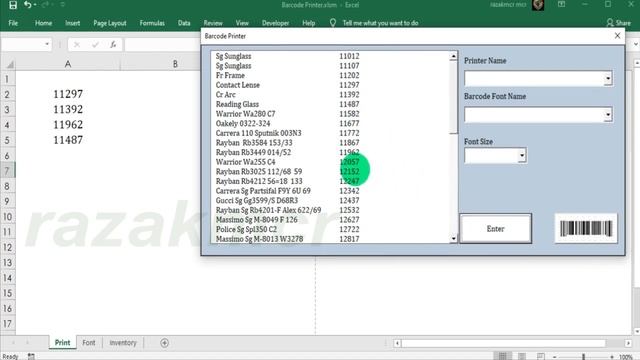Select row 7 header

tap(7, 171)
